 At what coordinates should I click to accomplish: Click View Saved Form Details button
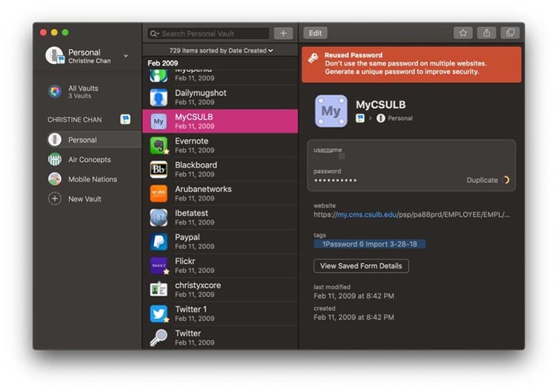click(x=361, y=266)
